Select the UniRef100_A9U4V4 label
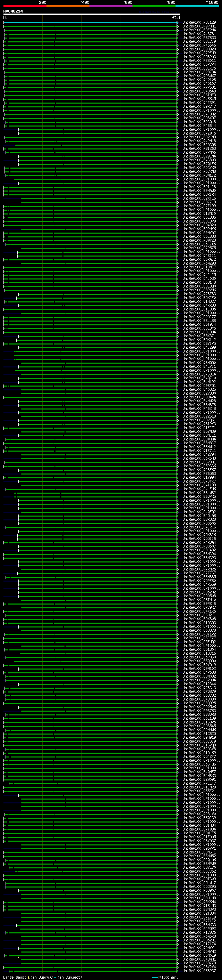 point(199,397)
